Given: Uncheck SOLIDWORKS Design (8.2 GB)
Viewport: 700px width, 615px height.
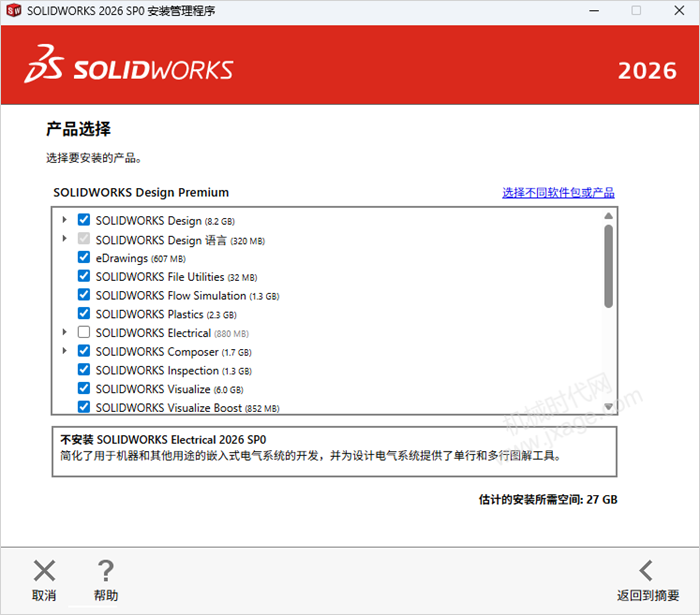Looking at the screenshot, I should (84, 220).
